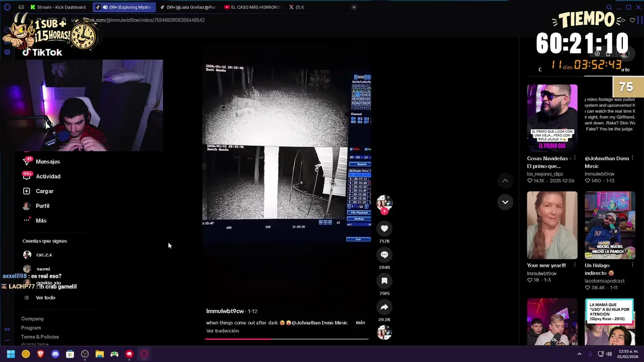This screenshot has width=644, height=362.
Task: Select Cargar to upload a video
Action: click(44, 191)
